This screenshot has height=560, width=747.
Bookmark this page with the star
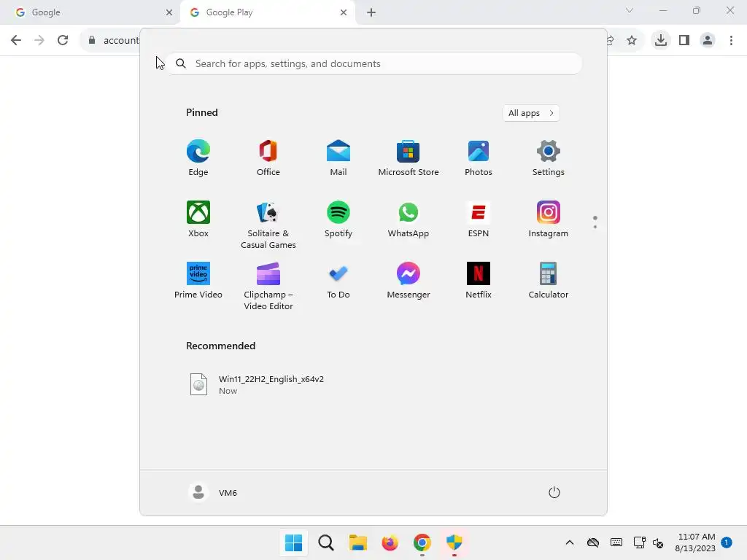(x=632, y=40)
